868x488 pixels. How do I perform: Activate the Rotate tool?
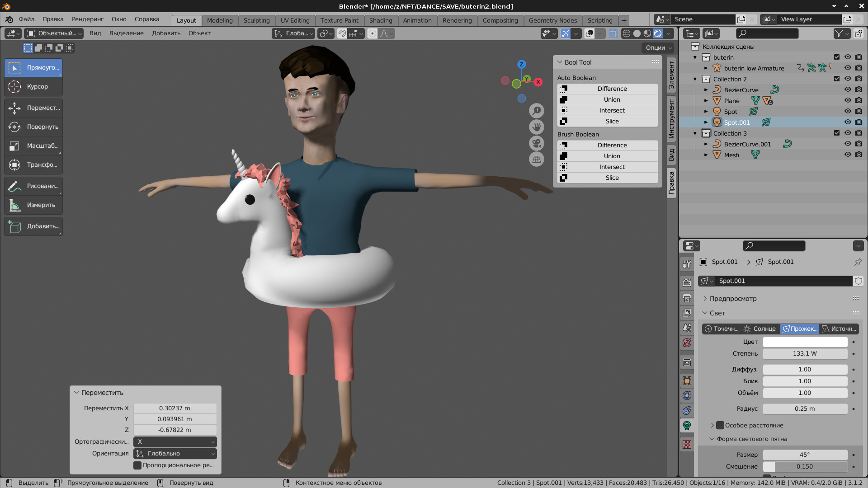click(33, 127)
